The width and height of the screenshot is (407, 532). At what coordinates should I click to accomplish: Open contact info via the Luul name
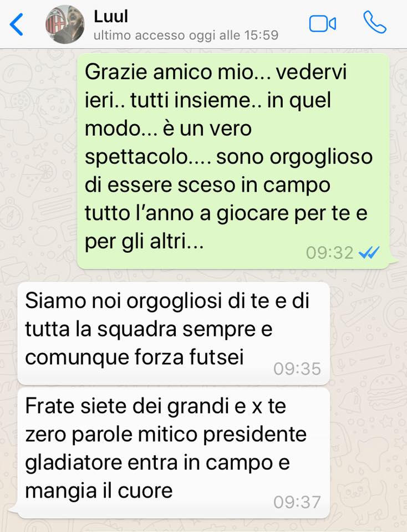point(111,16)
